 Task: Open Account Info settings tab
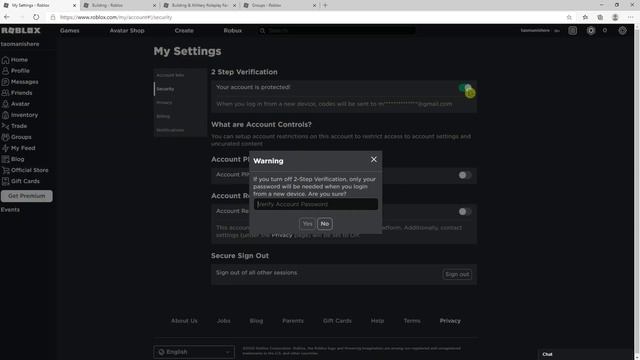(x=180, y=75)
